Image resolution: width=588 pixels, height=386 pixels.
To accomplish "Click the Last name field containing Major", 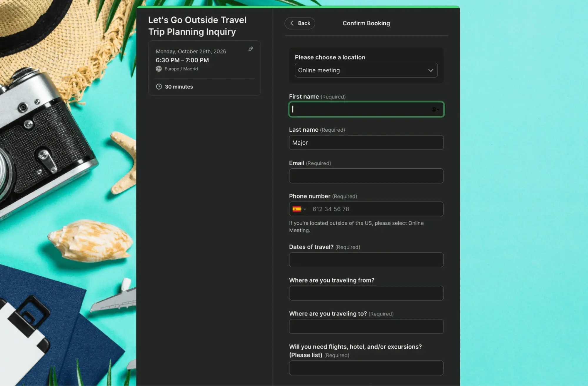I will tap(366, 143).
